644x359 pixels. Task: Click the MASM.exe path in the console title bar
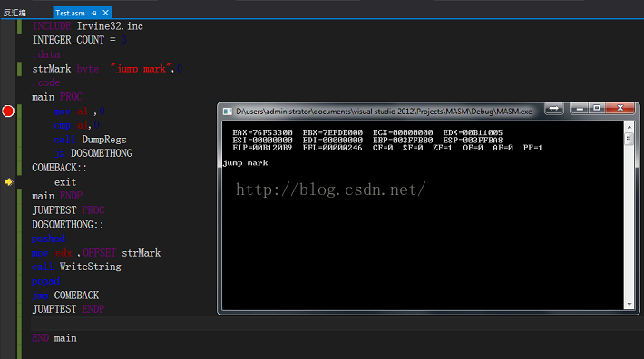(x=384, y=112)
